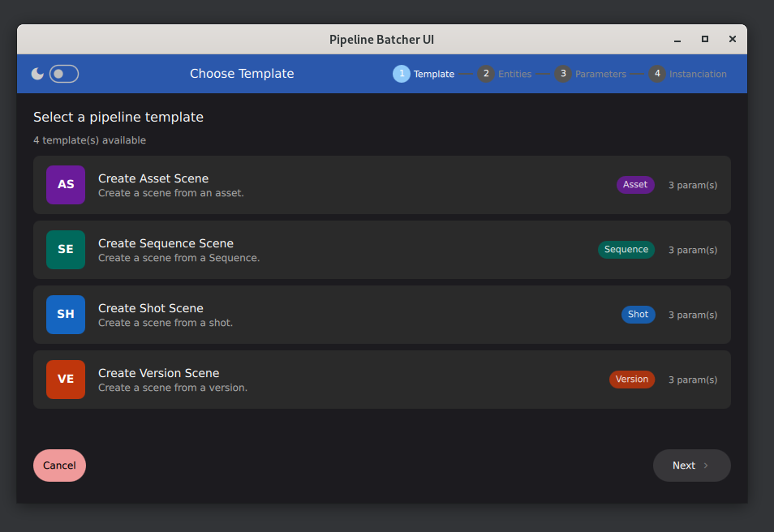Click the blue Shot tag
This screenshot has width=774, height=532.
[x=638, y=315]
